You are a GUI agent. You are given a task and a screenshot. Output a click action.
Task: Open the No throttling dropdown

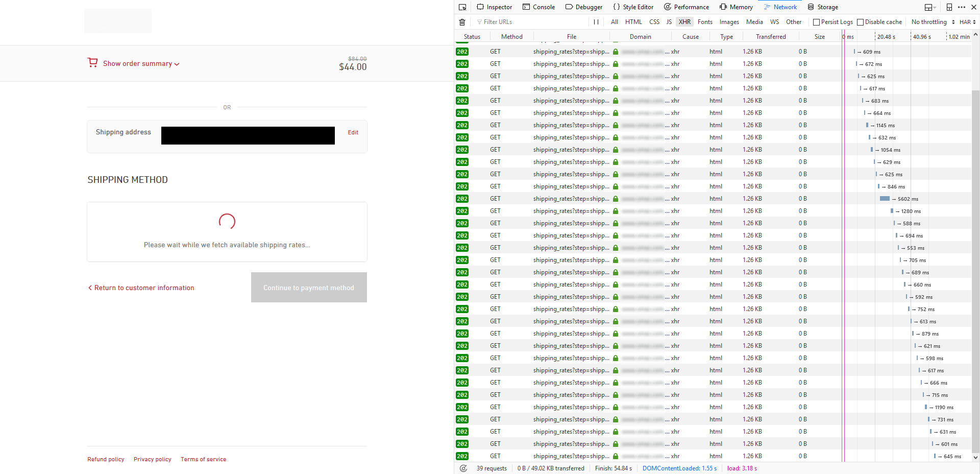(930, 21)
